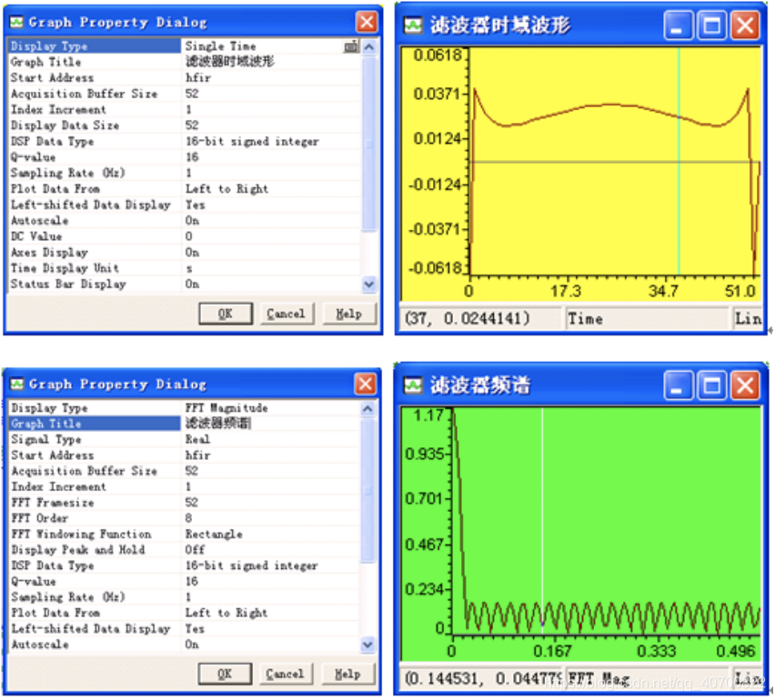
Task: Click scroll down arrow in top dialog list
Action: click(x=369, y=285)
